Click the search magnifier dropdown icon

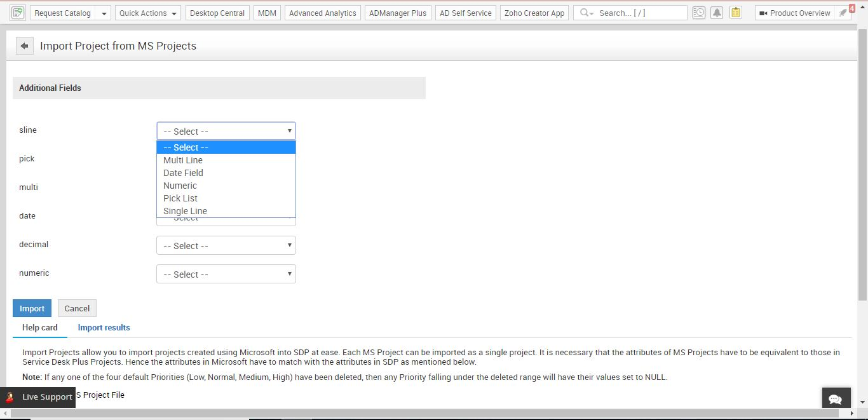click(x=587, y=13)
